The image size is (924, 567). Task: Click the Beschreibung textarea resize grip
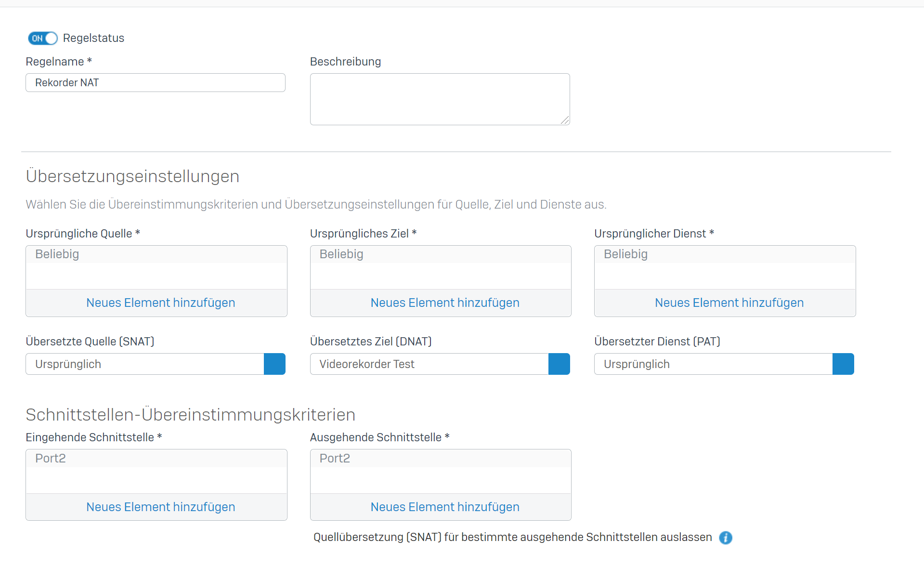pos(565,120)
